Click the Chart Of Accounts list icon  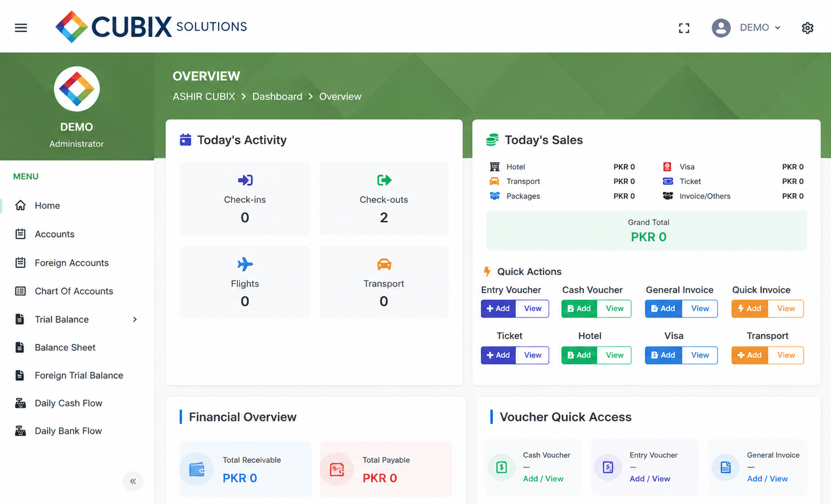(20, 291)
